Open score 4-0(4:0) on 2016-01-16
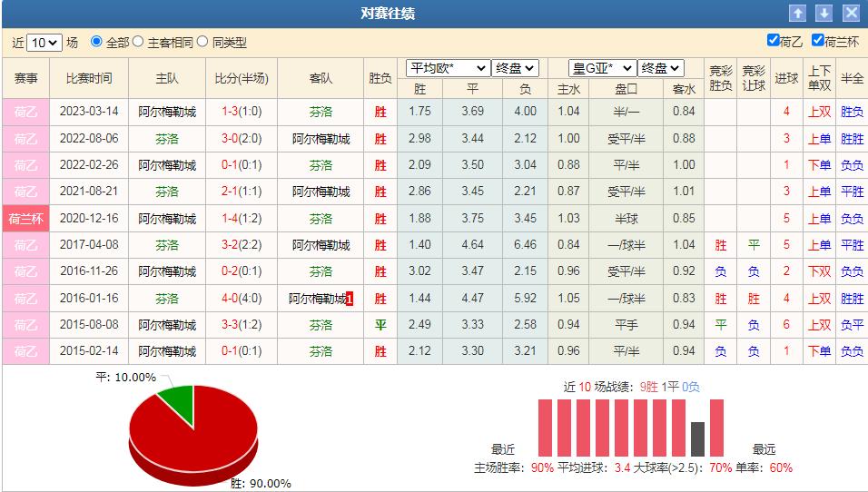 [x=242, y=299]
